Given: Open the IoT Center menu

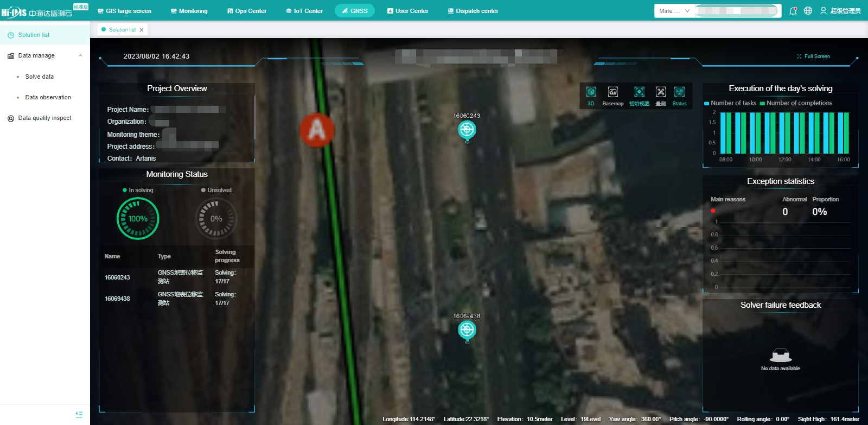Looking at the screenshot, I should pyautogui.click(x=304, y=11).
